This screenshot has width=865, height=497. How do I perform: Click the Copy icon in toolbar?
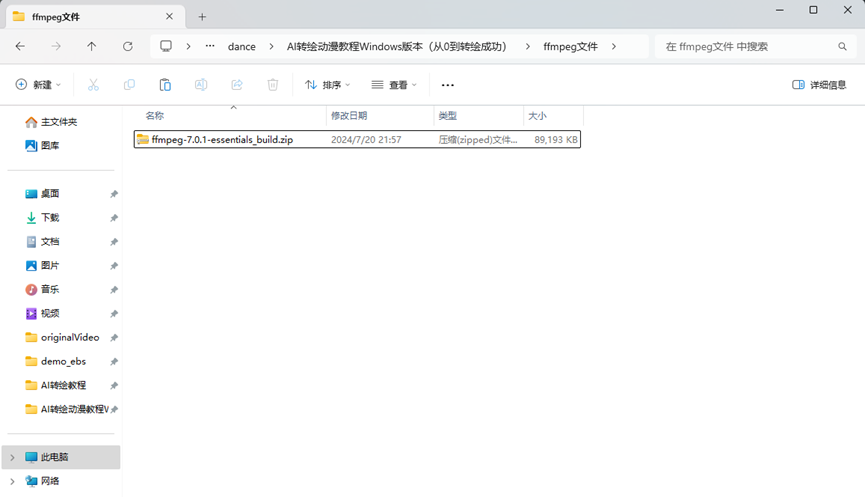tap(129, 85)
